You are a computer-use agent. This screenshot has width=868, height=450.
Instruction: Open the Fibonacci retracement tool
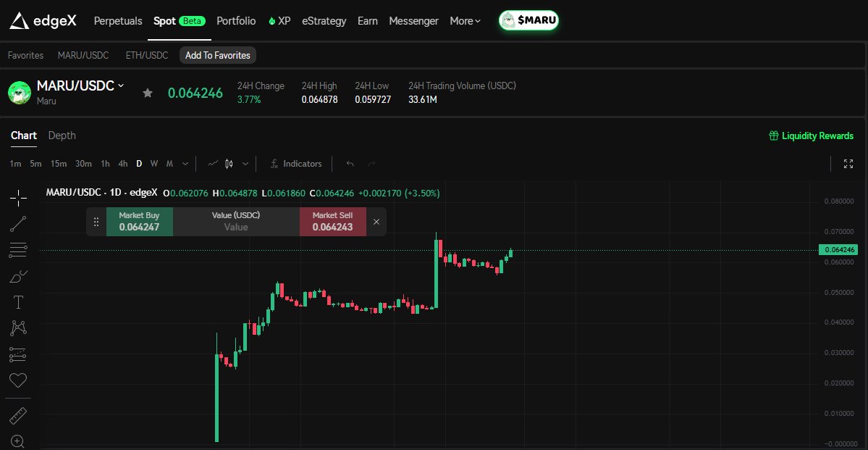pos(18,250)
